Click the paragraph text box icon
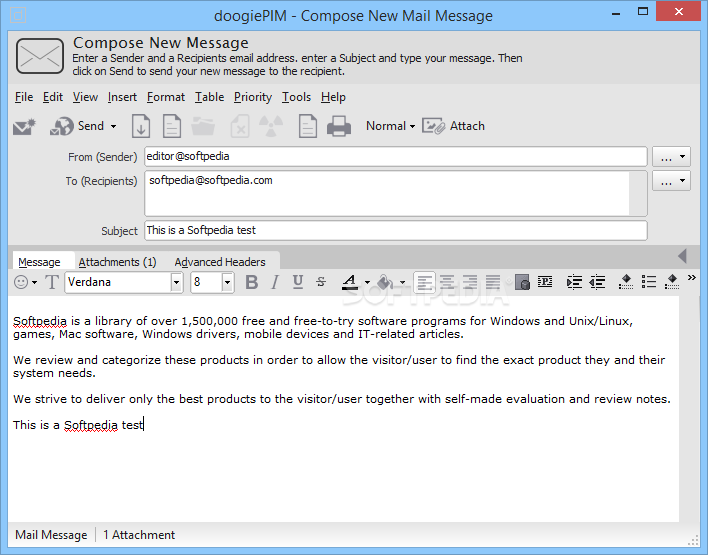Image resolution: width=708 pixels, height=555 pixels. pos(545,282)
